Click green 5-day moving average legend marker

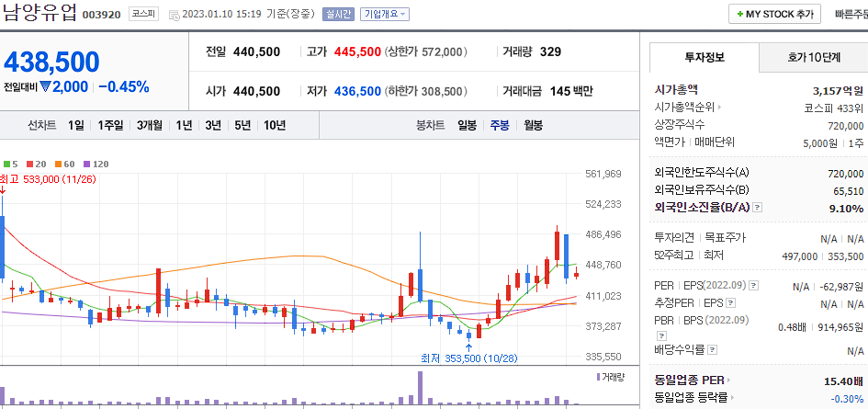(x=6, y=164)
